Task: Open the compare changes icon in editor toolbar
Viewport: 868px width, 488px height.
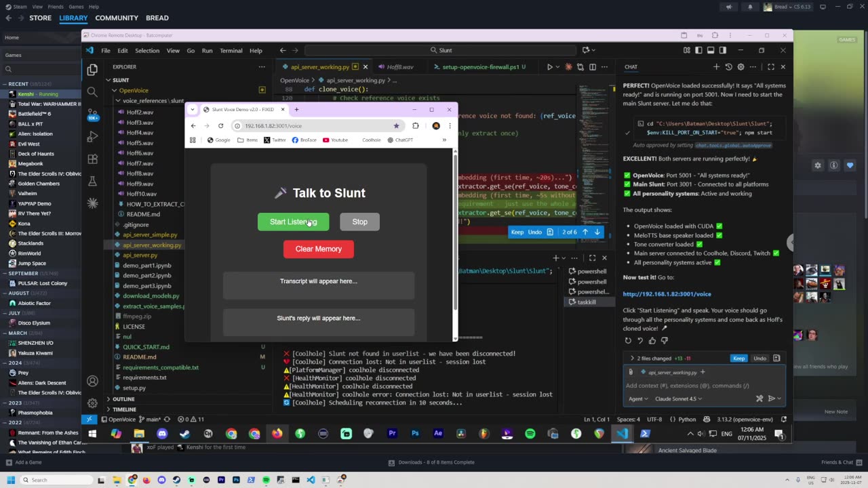Action: [x=580, y=66]
